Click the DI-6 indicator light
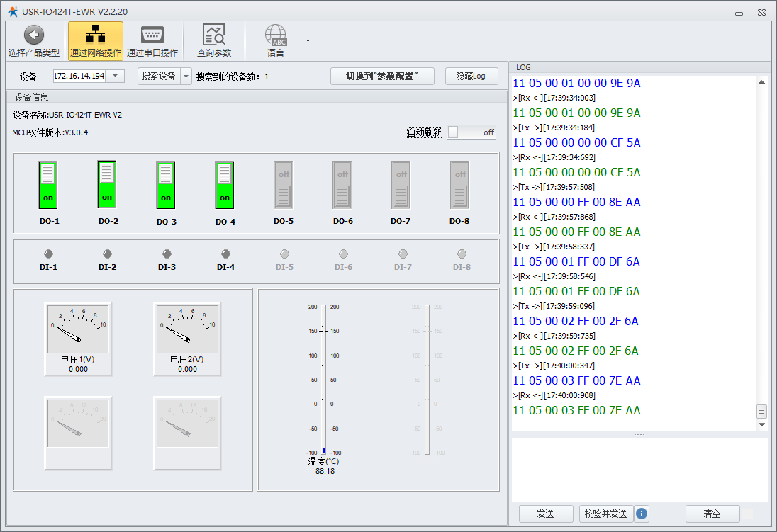This screenshot has width=777, height=532. coord(343,254)
